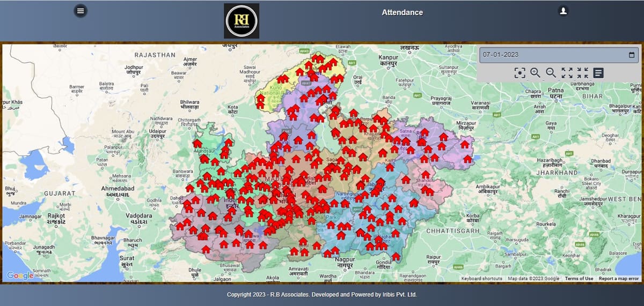
Task: Open Keyboard shortcuts link
Action: pyautogui.click(x=481, y=279)
